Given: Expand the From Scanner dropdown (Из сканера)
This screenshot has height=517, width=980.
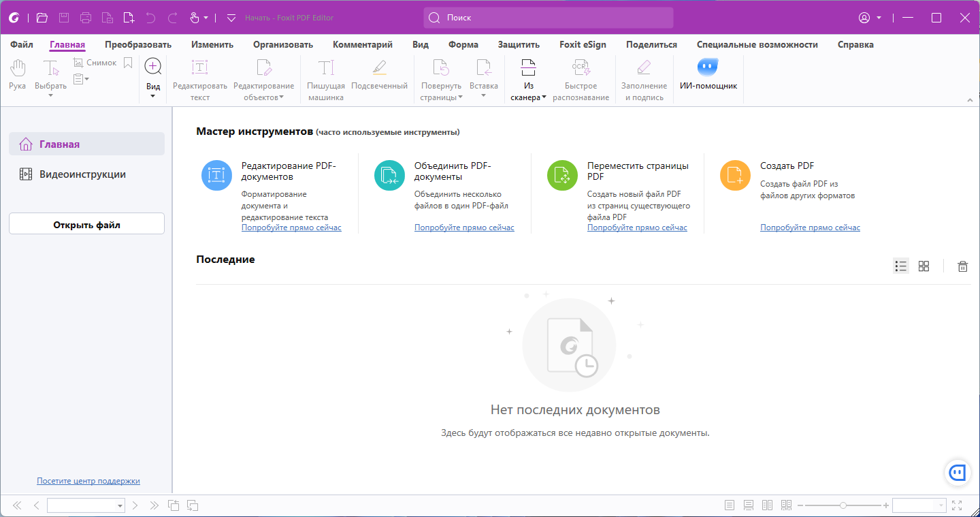Looking at the screenshot, I should (x=528, y=76).
